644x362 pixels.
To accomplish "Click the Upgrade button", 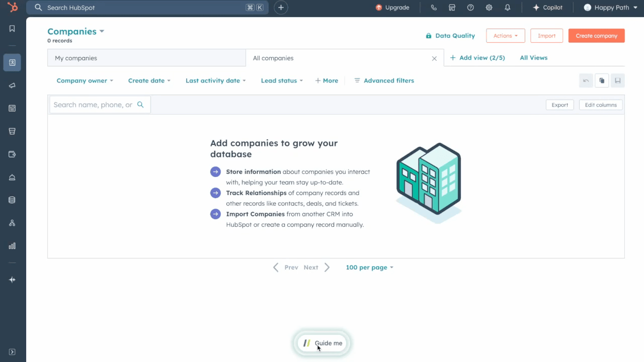I will 392,8.
